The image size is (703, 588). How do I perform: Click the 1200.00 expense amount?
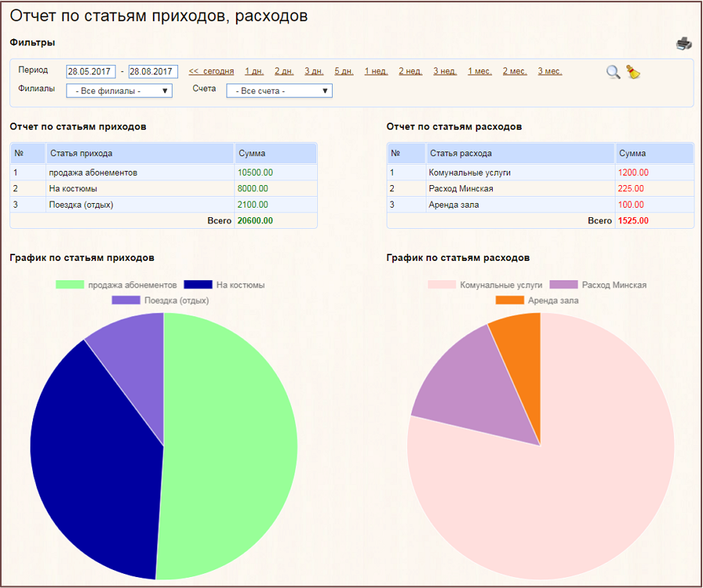633,173
